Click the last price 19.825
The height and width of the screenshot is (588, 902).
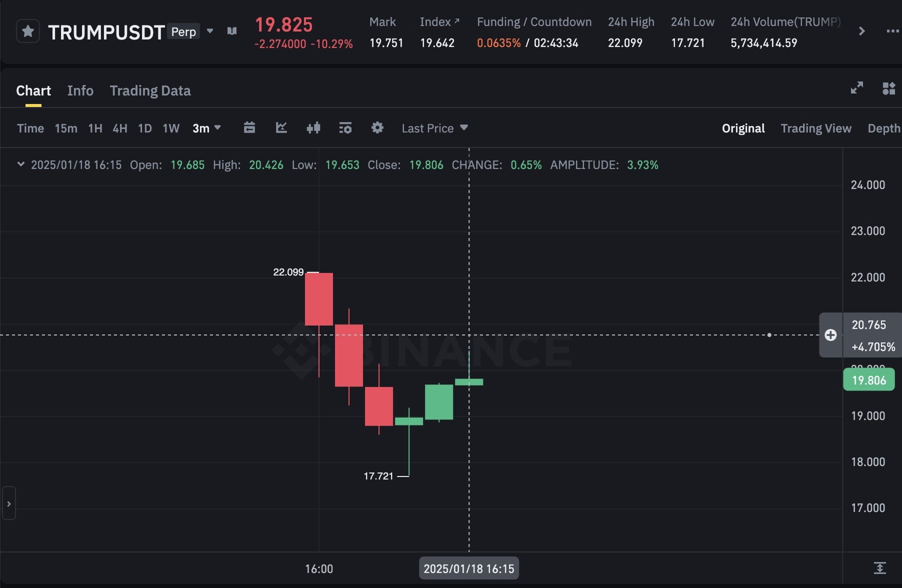[x=284, y=24]
